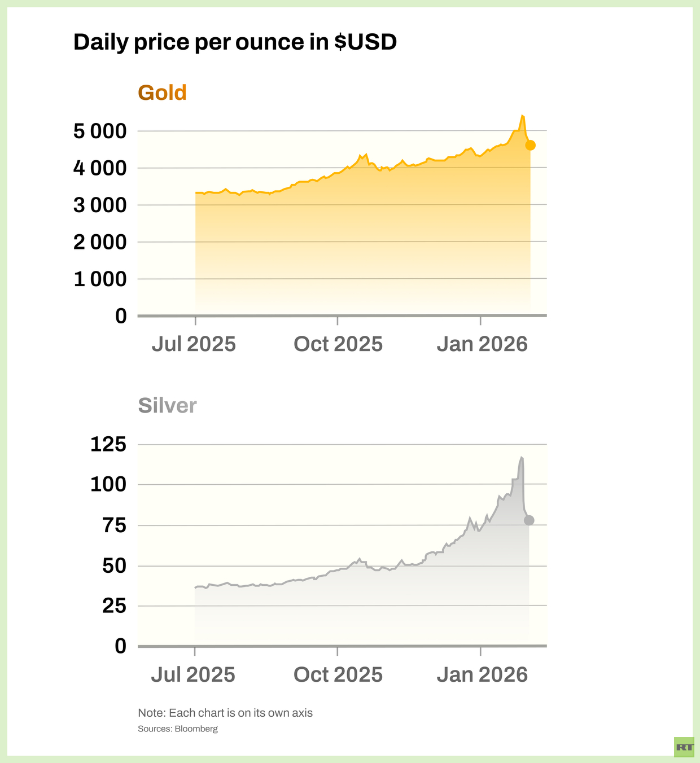This screenshot has height=763, width=700.
Task: Click the 4 000 label on gold axis
Action: click(100, 168)
